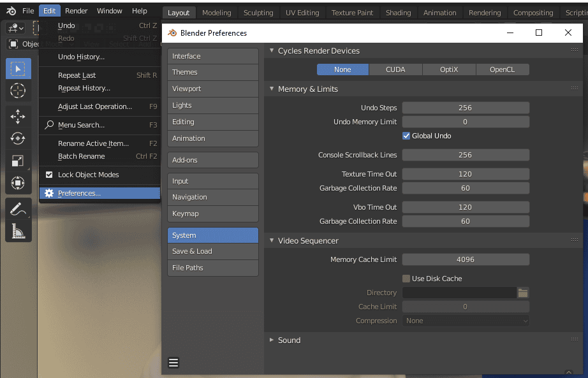
Task: Open the Render menu
Action: click(76, 10)
